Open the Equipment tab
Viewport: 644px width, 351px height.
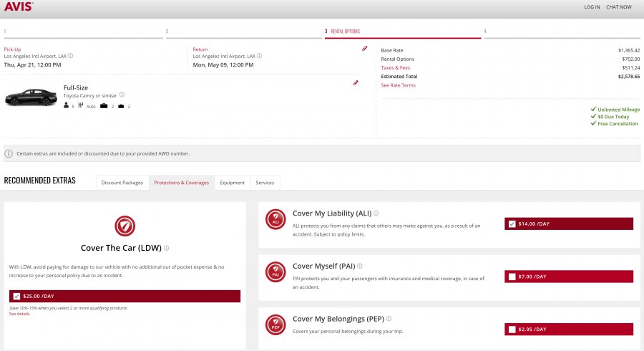pos(232,183)
